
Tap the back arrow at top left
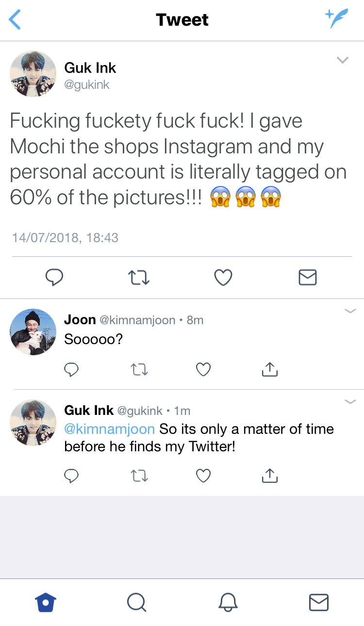16,20
